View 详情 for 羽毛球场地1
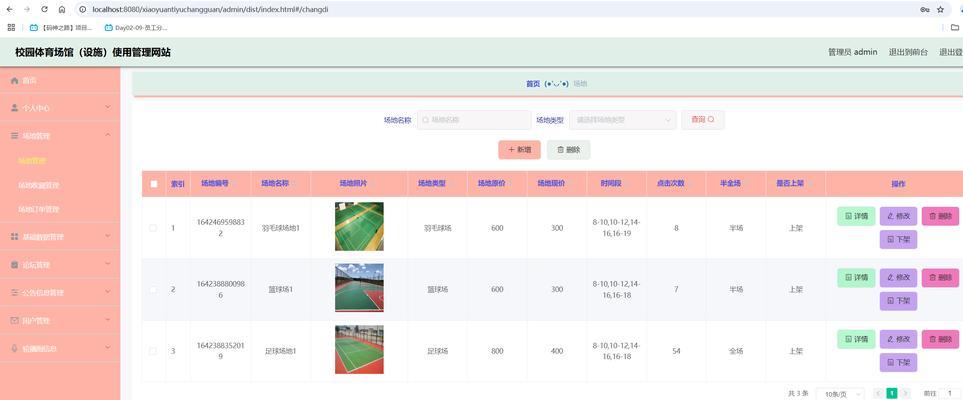Viewport: 963px width, 400px height. click(856, 216)
